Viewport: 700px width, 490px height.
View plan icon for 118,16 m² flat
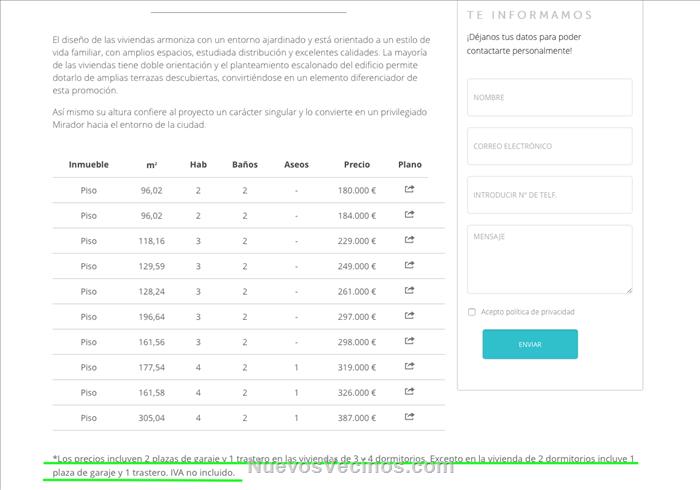tap(410, 240)
